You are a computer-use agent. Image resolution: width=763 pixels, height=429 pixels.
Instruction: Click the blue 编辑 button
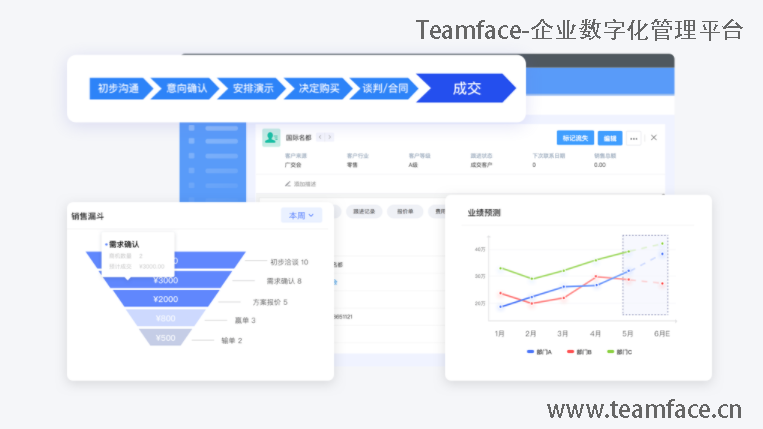[x=610, y=138]
